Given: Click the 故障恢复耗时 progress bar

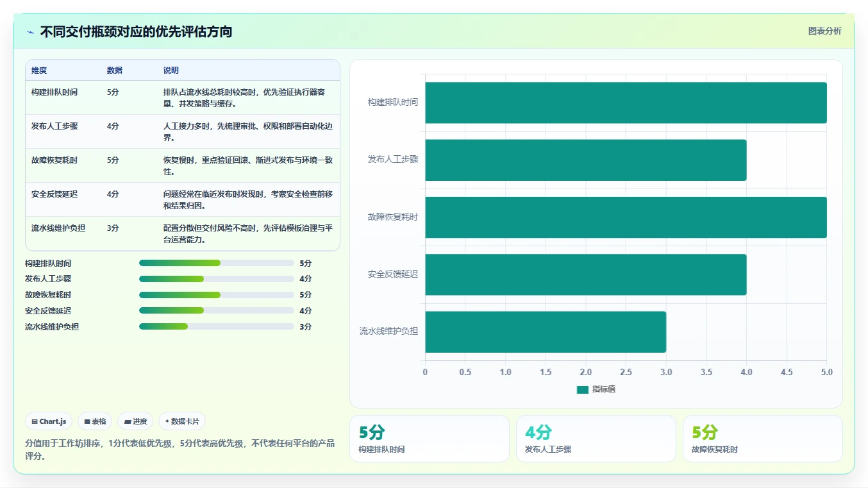Looking at the screenshot, I should click(217, 295).
